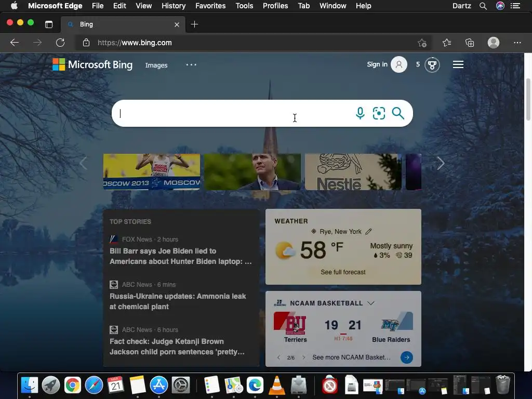Show more Bing options ellipsis
Image resolution: width=532 pixels, height=399 pixels.
click(191, 64)
